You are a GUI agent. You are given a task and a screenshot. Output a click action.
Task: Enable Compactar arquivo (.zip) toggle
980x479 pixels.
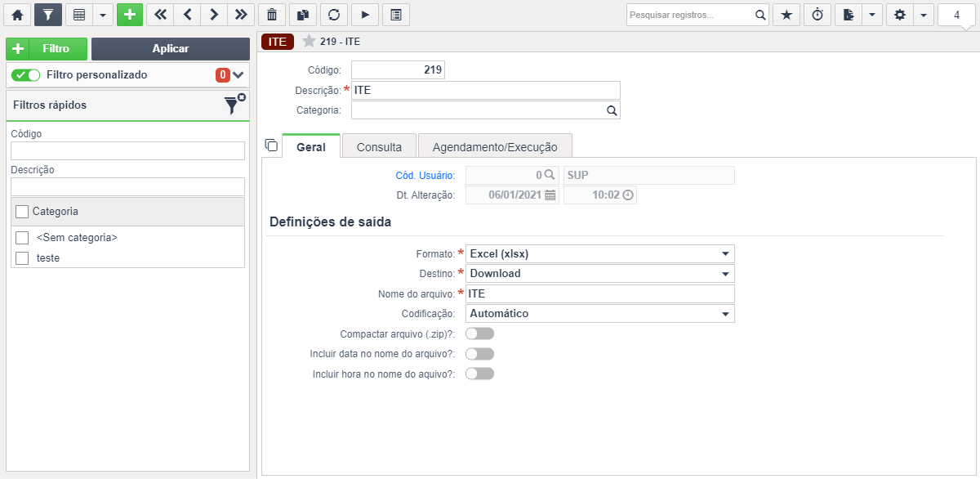tap(479, 333)
